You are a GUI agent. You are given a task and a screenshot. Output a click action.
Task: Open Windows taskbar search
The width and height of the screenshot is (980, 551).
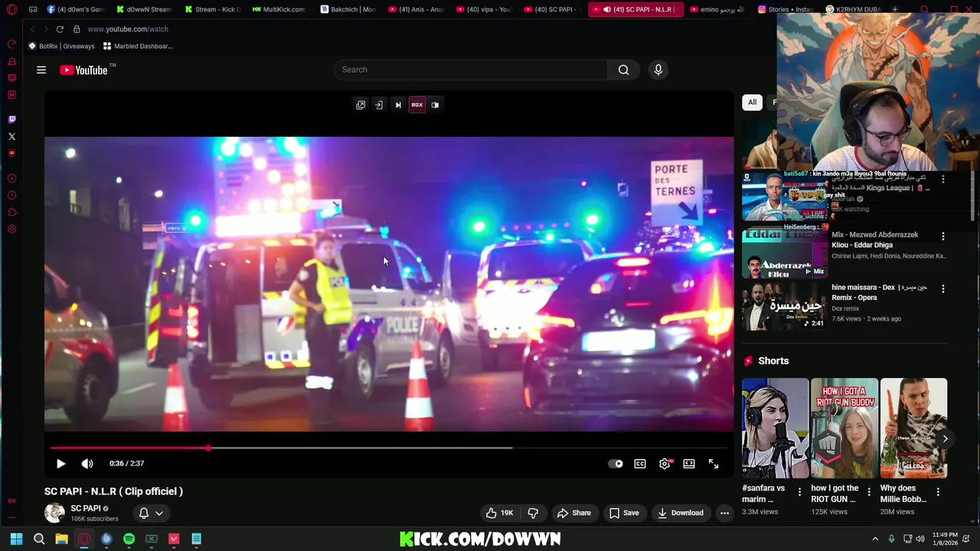39,539
